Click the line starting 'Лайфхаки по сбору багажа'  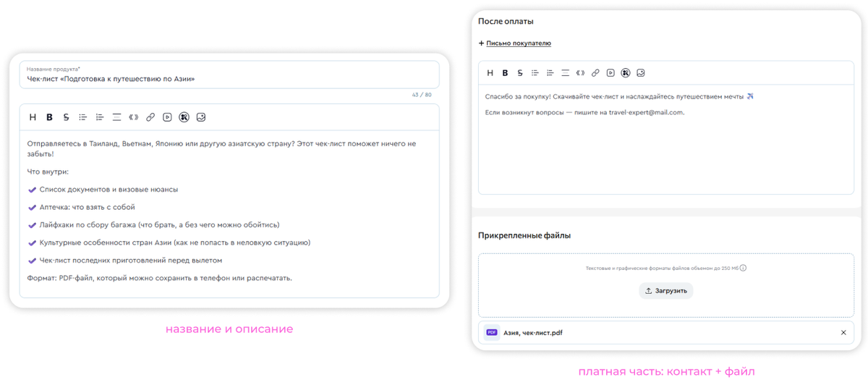[159, 225]
